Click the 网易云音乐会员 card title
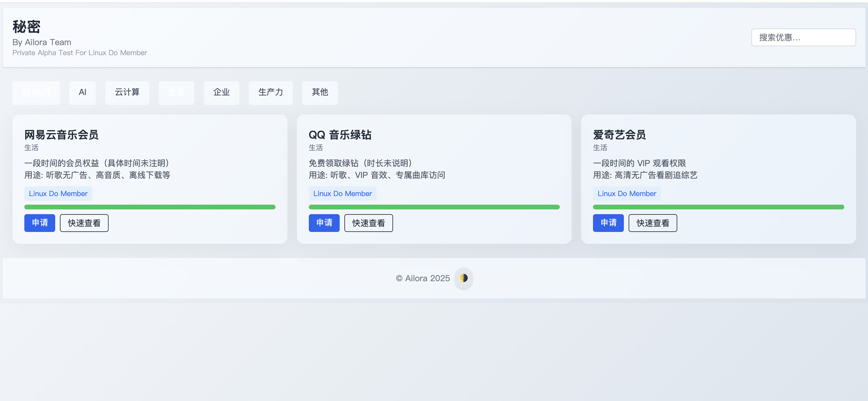The image size is (868, 401). click(61, 135)
